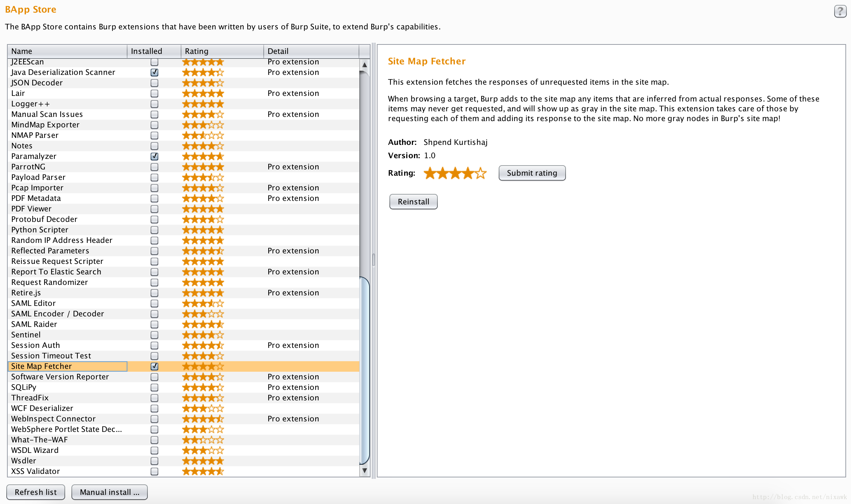Select the Payload Parser row
851x504 pixels.
184,177
